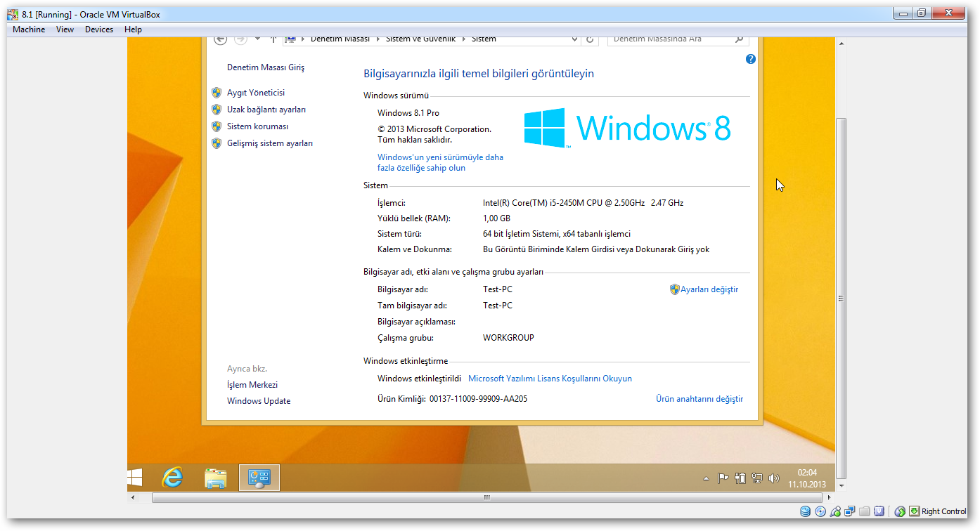The width and height of the screenshot is (980, 531).
Task: Click the 1,00 GB RAM value
Action: pyautogui.click(x=496, y=218)
